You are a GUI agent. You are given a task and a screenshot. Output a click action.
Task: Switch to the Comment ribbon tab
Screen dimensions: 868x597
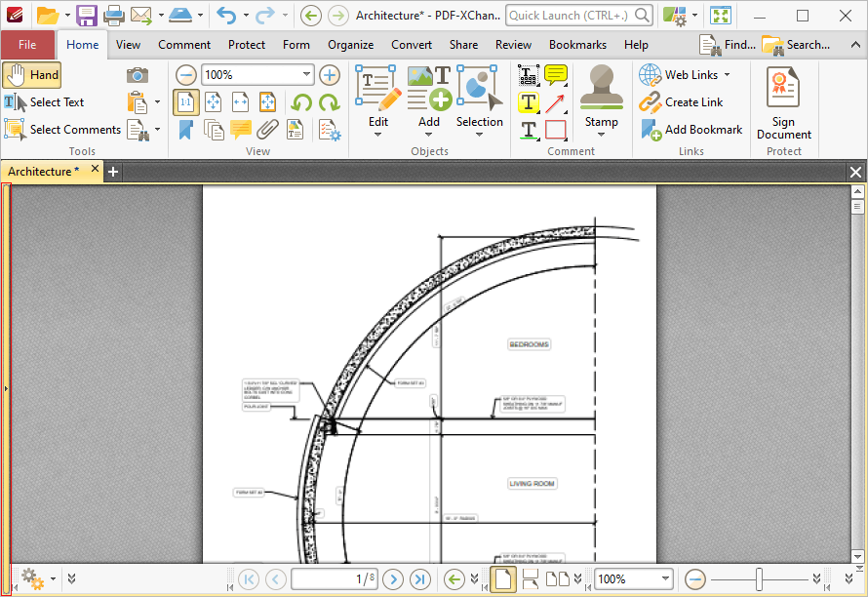184,45
